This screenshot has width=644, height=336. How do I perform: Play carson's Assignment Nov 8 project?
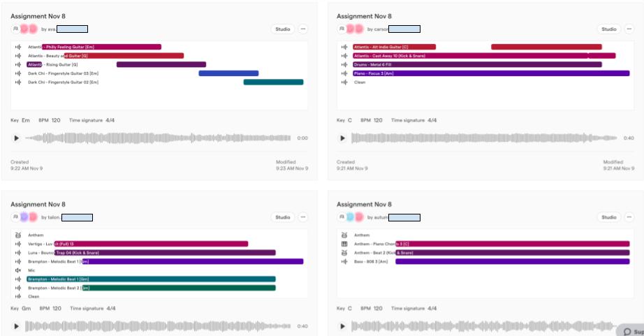coord(342,138)
